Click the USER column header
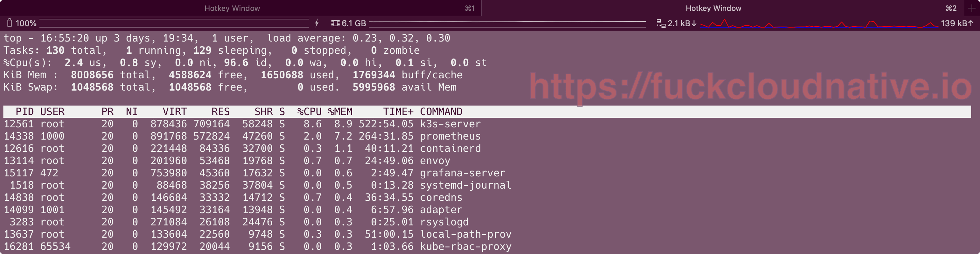 tap(52, 112)
